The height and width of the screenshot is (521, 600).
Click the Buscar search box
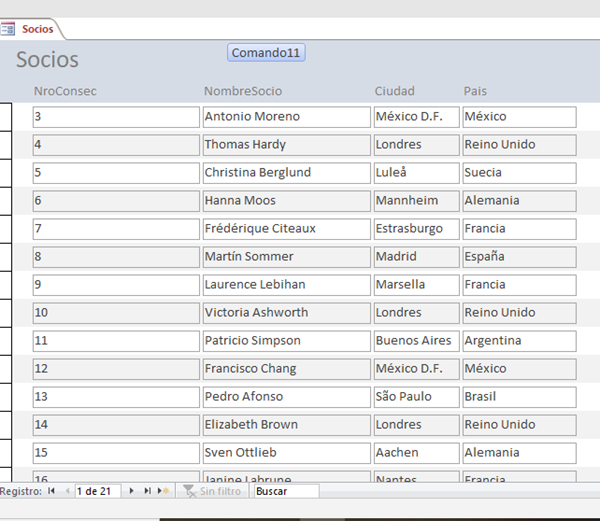287,491
